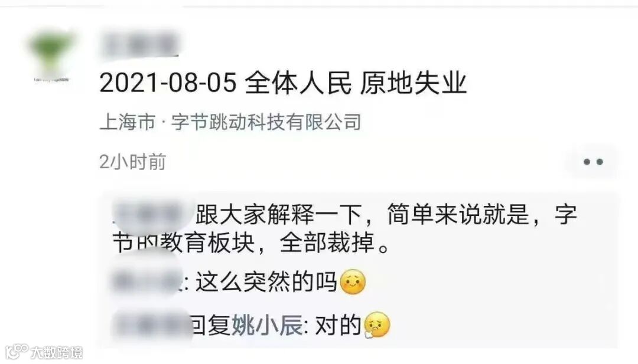Open the blurred poster username above the post
Viewport: 638px width, 364px height.
pyautogui.click(x=139, y=44)
